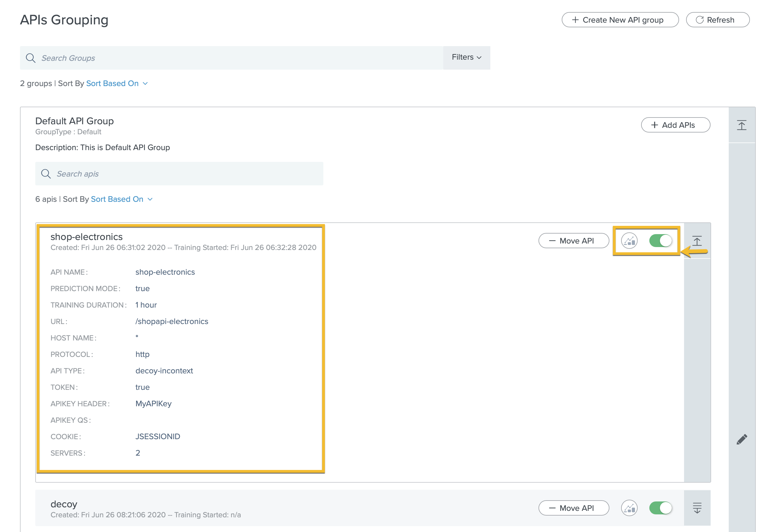Open analytics chart icon for shop-electronics
The width and height of the screenshot is (764, 532).
click(629, 241)
